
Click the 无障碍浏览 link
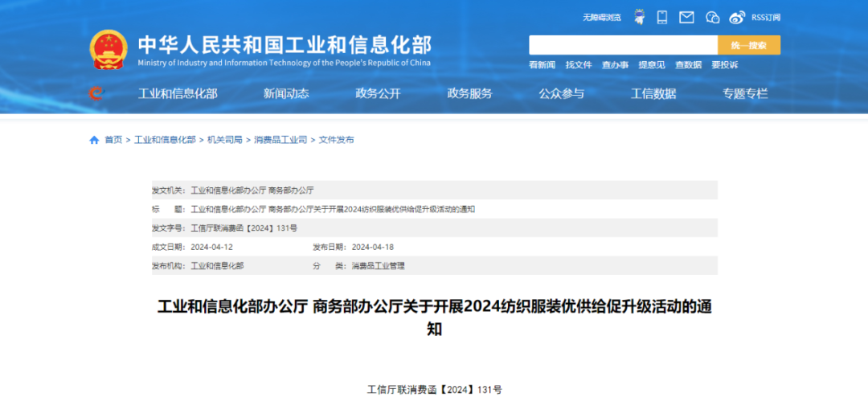point(602,18)
